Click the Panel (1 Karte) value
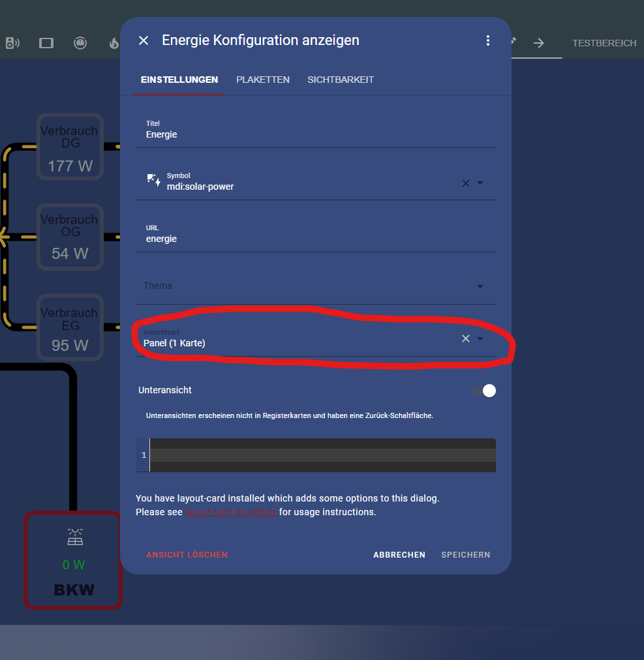 pos(174,343)
